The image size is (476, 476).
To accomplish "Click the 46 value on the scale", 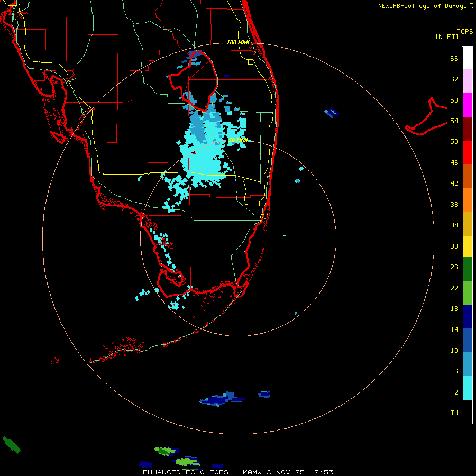I will pyautogui.click(x=454, y=163).
